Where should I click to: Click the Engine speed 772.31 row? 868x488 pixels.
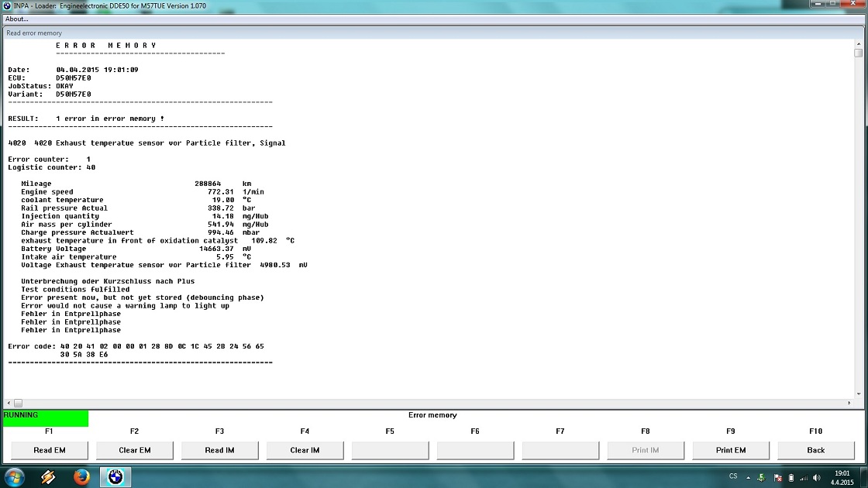143,192
